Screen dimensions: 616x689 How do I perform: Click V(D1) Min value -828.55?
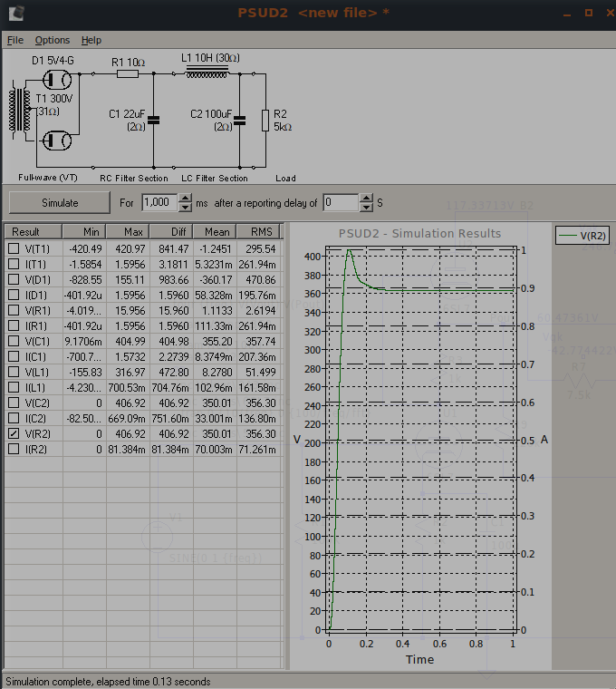[x=84, y=279]
